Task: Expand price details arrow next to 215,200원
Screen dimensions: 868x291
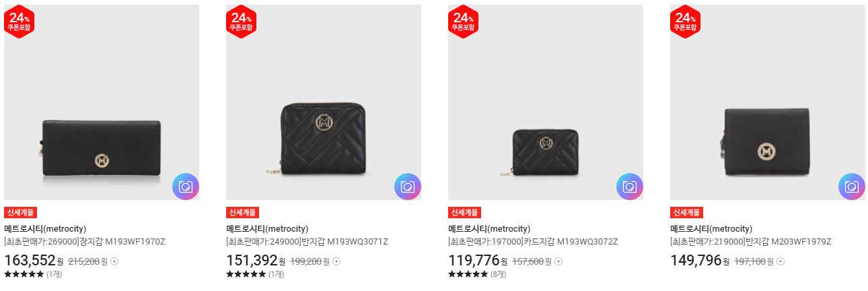Action: [114, 261]
